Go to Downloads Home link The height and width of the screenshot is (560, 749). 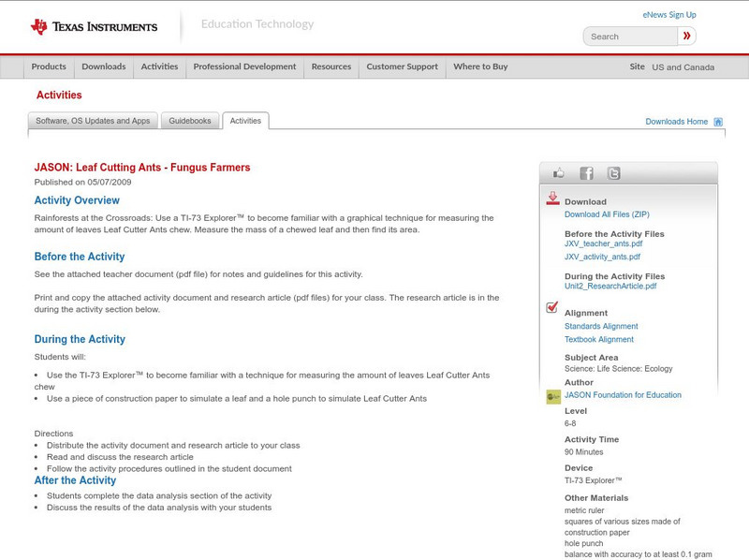(x=676, y=122)
